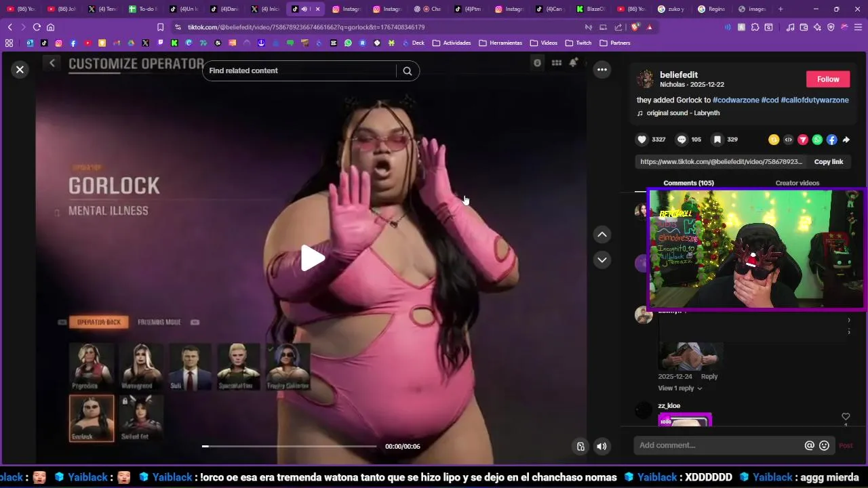
Task: Play the paused TikTok video
Action: (x=312, y=258)
